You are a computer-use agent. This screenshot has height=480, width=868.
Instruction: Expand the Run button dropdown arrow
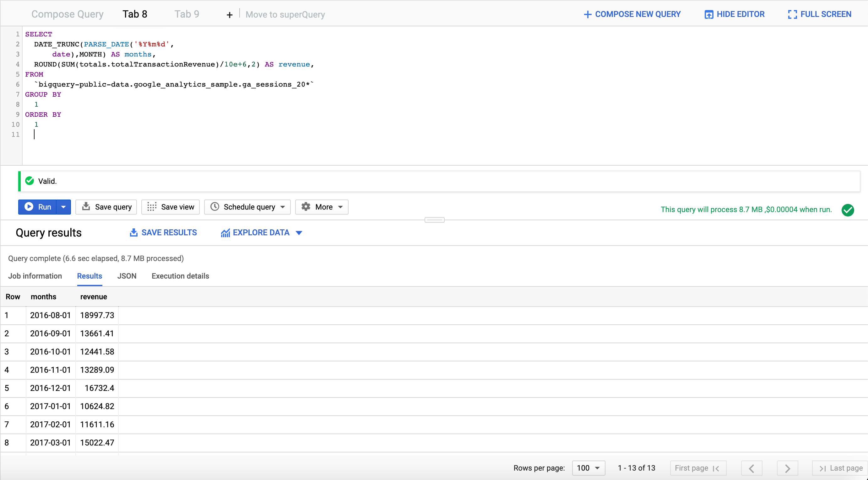coord(63,207)
